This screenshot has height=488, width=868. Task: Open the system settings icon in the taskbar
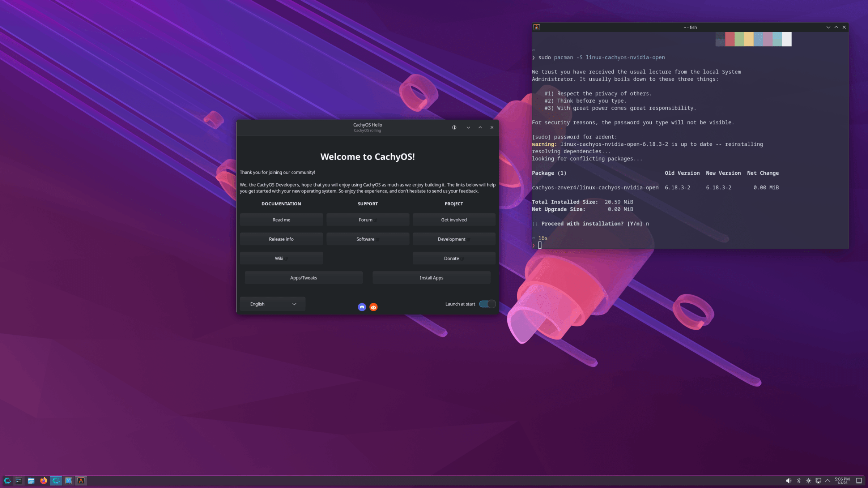(19, 481)
